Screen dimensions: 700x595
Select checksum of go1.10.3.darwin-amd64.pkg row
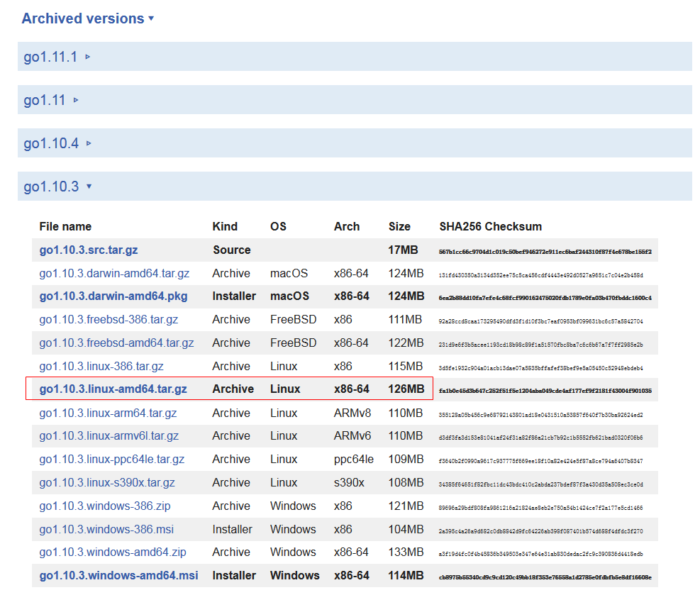[545, 298]
